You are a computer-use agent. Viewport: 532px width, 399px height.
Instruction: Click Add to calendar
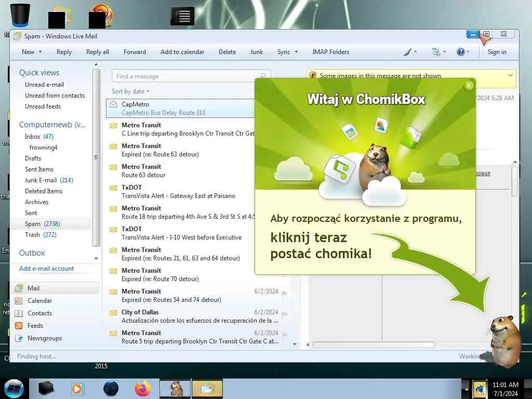182,52
